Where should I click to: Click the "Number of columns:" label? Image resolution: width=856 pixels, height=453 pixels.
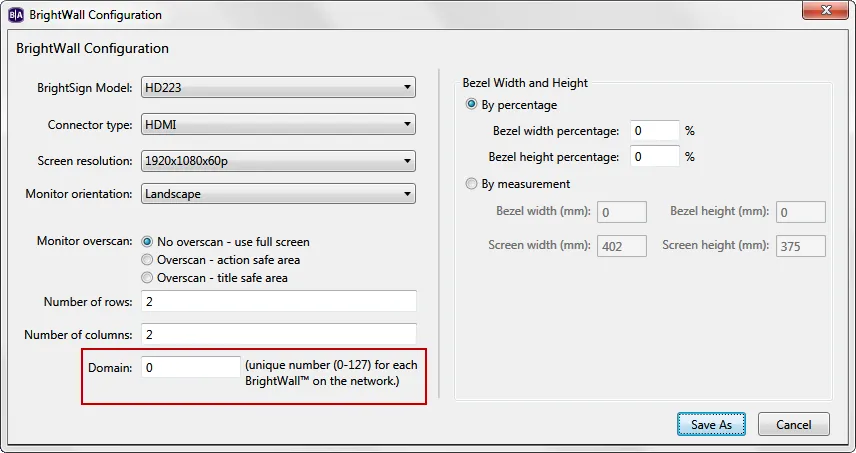[79, 335]
